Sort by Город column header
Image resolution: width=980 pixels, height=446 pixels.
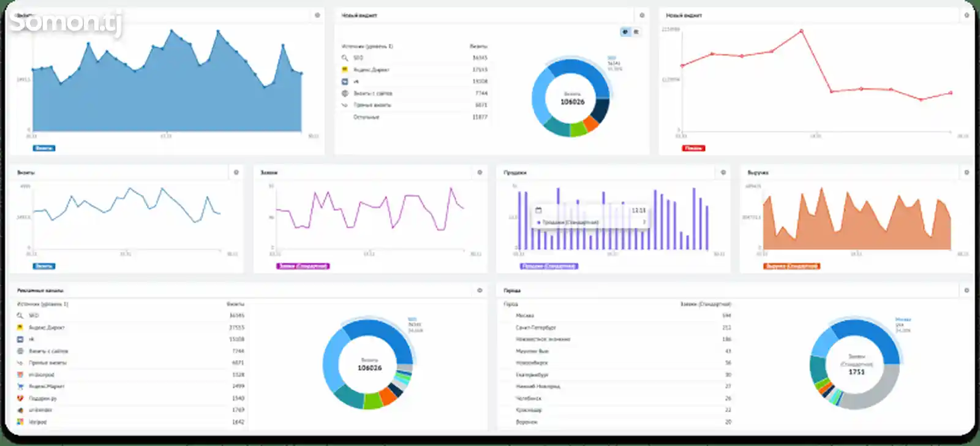(x=510, y=304)
